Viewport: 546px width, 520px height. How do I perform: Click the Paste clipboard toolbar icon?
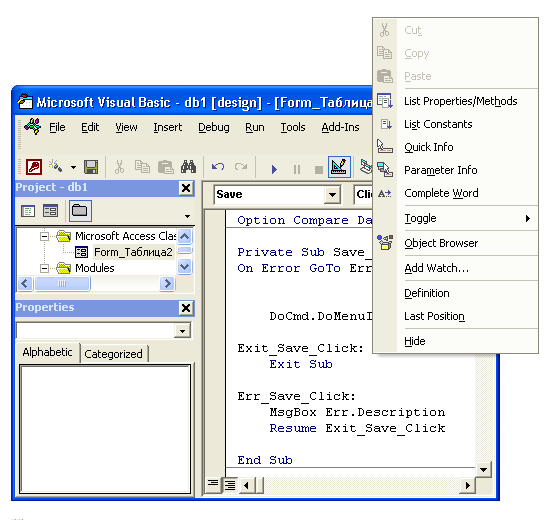(x=166, y=167)
